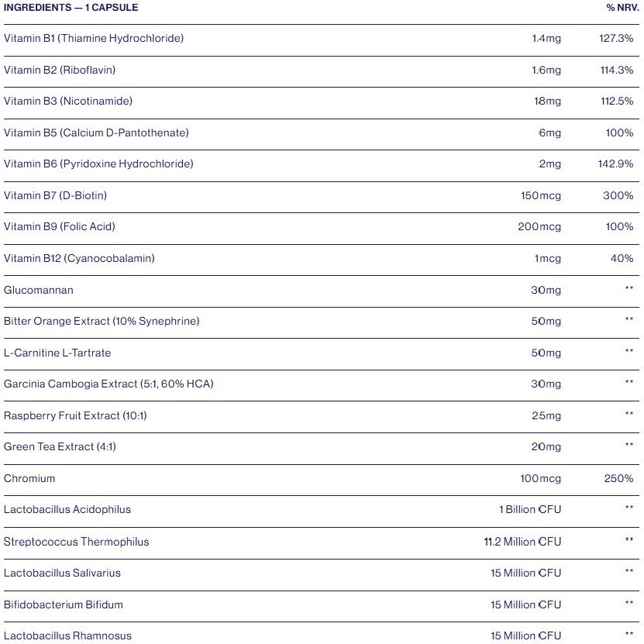
Task: Click the % NRV. column header
Action: 622,7
